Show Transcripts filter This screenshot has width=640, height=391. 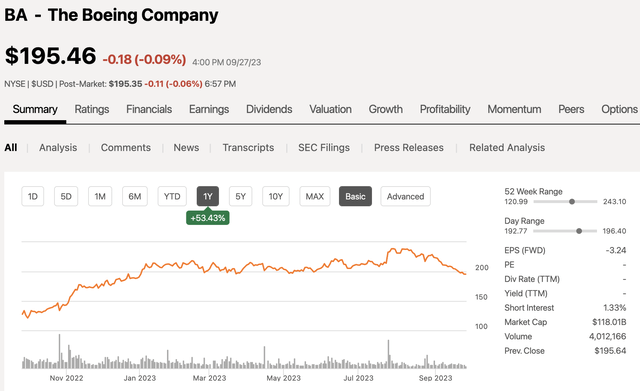248,148
